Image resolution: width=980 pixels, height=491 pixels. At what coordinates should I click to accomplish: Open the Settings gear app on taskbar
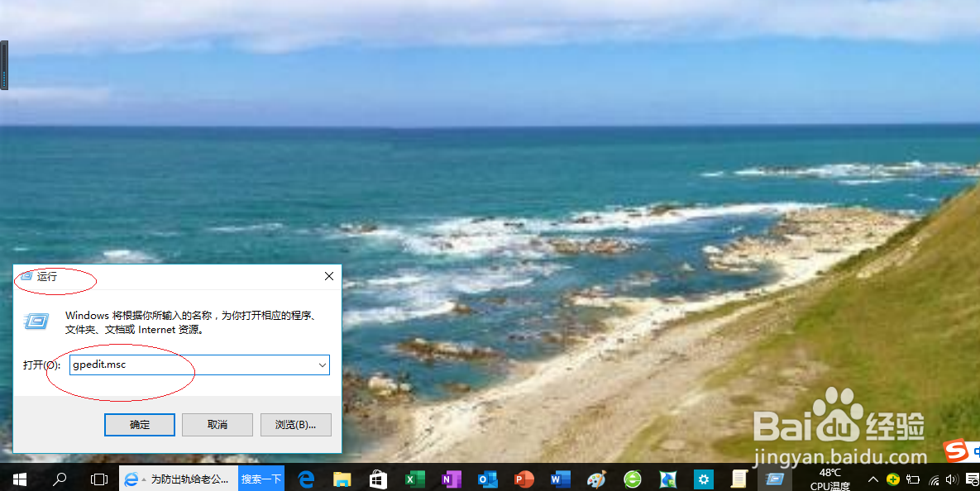704,479
